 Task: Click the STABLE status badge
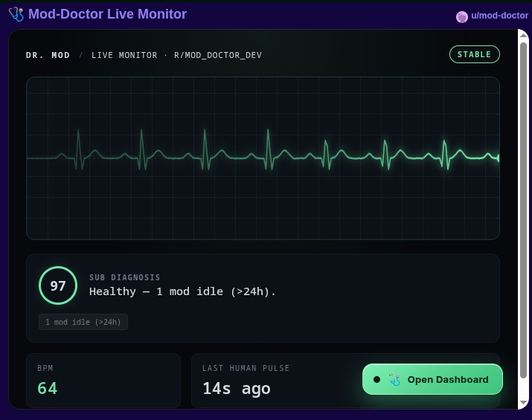click(474, 54)
